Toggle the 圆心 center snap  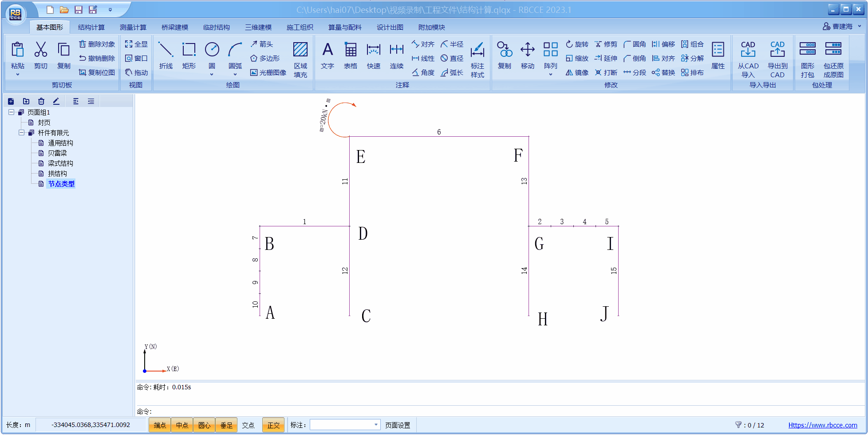coord(204,425)
